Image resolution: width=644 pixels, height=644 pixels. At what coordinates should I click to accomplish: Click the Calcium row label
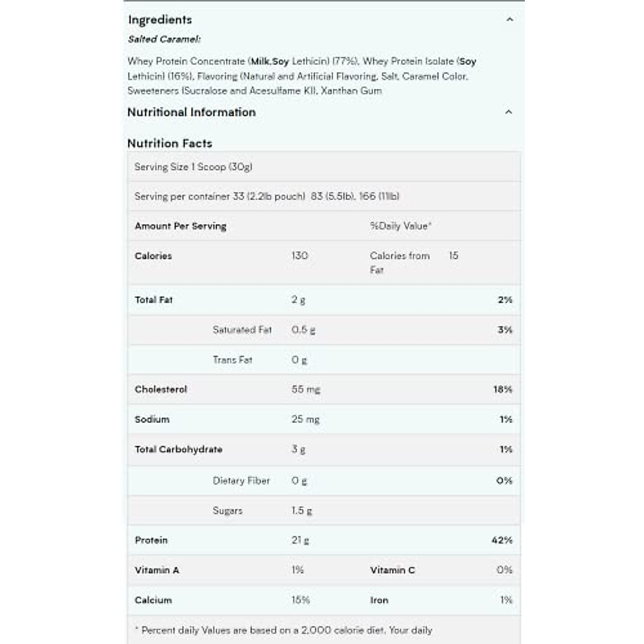[153, 601]
